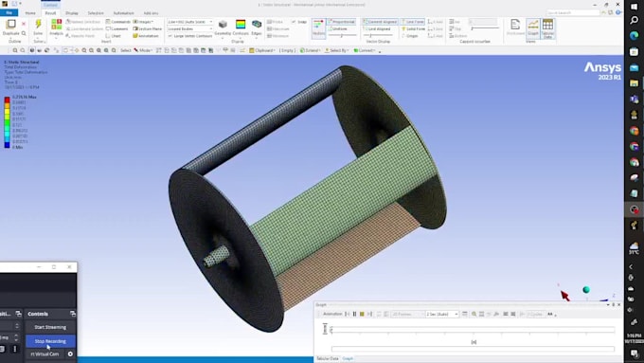Switch to the Home ribbon tab
This screenshot has height=363, width=644.
click(30, 13)
